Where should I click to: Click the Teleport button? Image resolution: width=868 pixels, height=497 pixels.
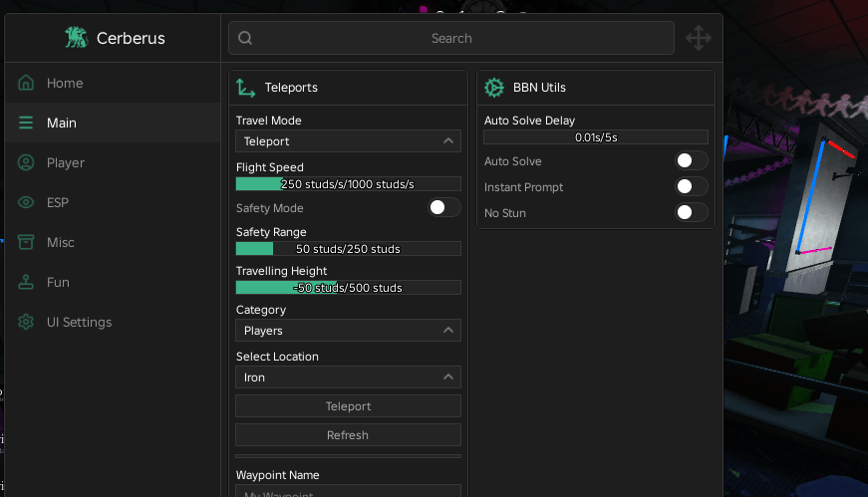click(348, 406)
